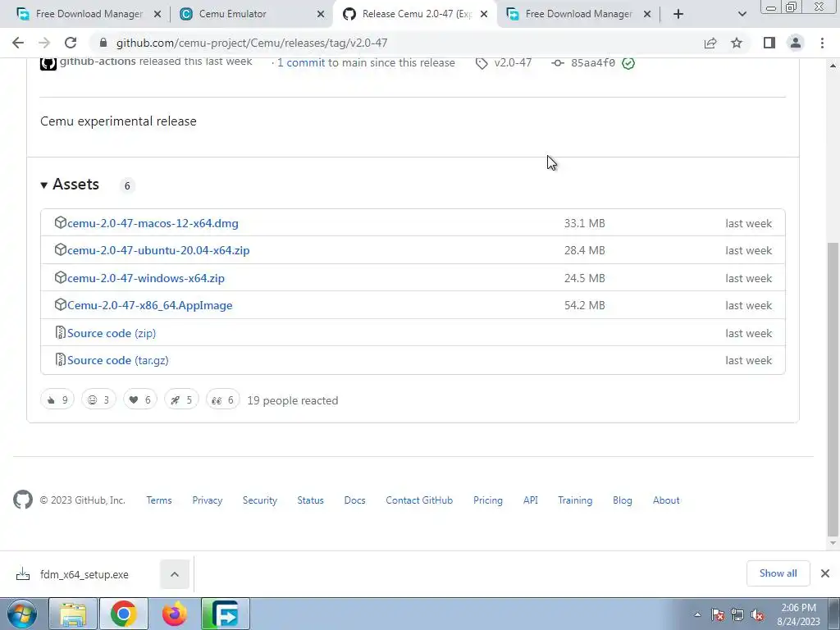Download Source code (zip)
This screenshot has height=630, width=840.
(112, 333)
